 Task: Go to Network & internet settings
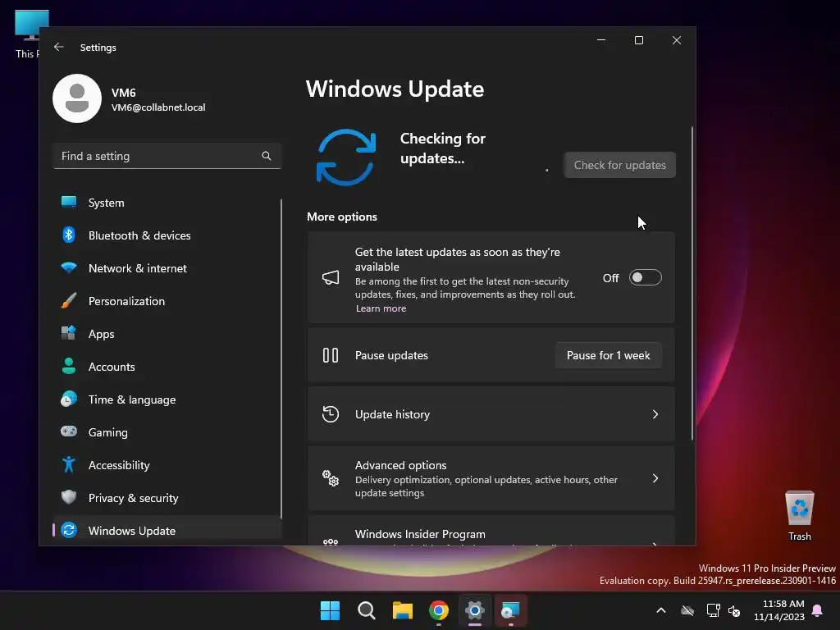pyautogui.click(x=167, y=268)
